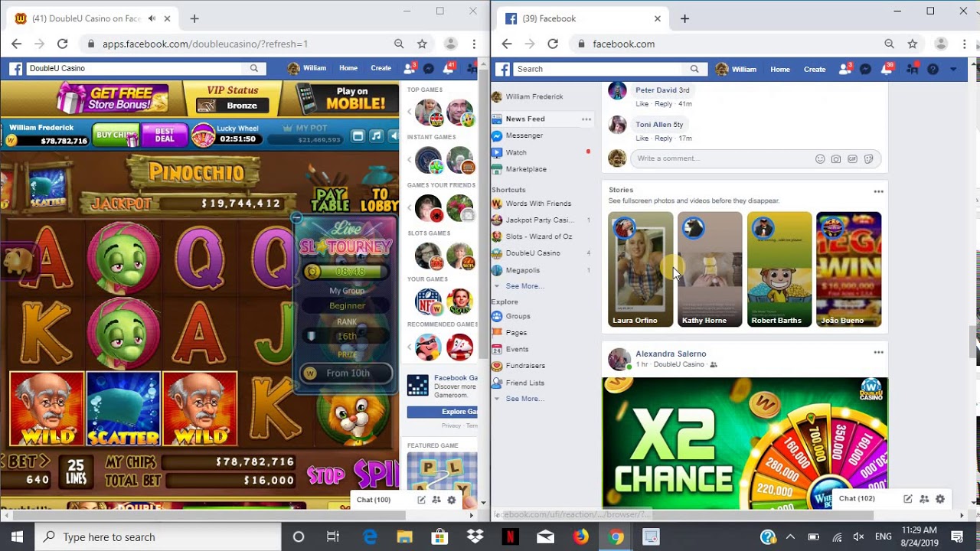Post a GIF using the GIF icon

(x=852, y=159)
